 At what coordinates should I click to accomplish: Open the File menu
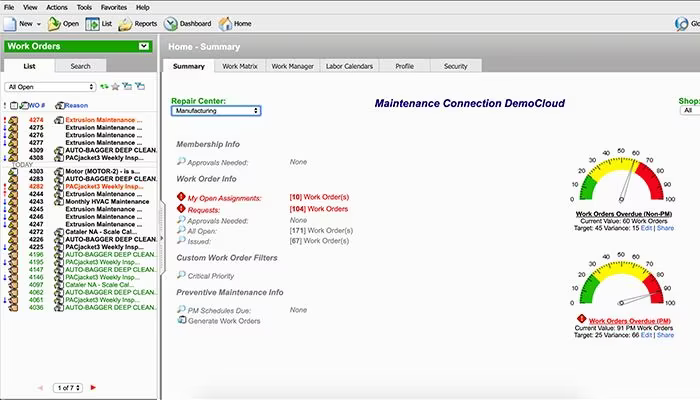pos(9,7)
